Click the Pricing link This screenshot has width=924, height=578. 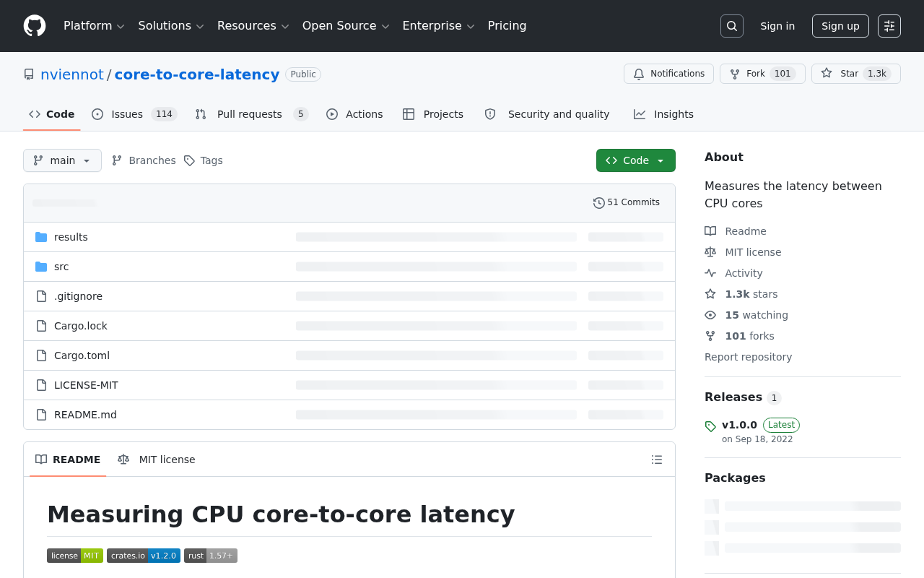coord(507,26)
